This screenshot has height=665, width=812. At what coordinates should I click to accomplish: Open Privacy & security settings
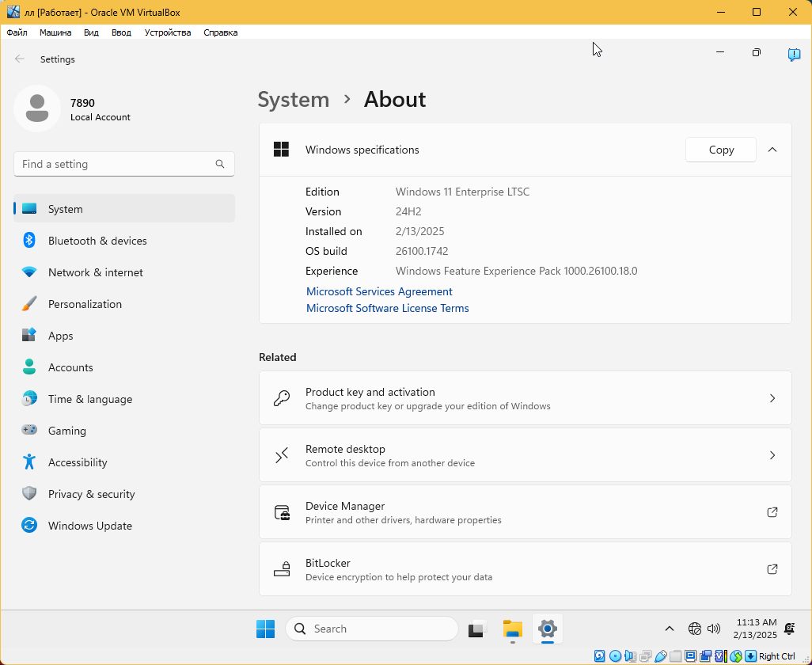91,494
